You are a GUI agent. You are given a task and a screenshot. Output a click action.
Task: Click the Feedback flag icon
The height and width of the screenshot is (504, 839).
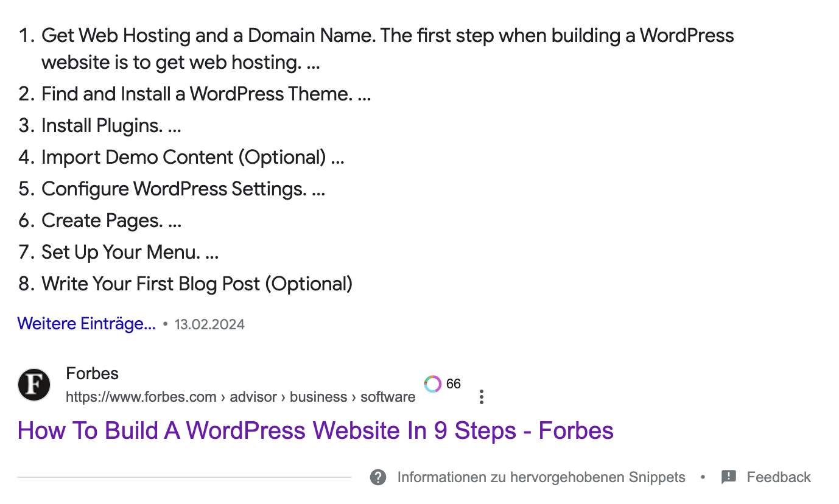tap(729, 477)
